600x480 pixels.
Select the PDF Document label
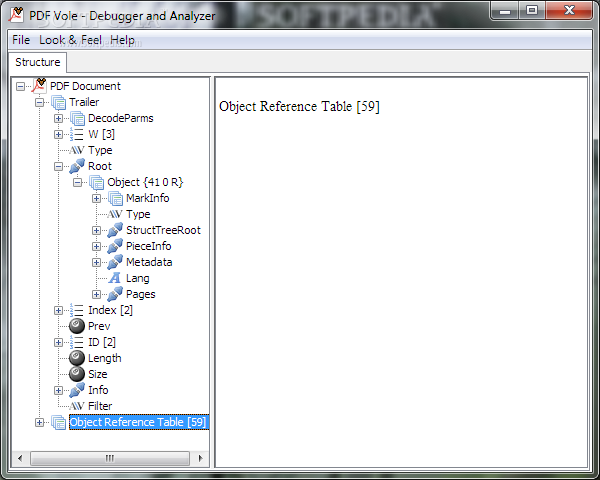(x=85, y=86)
